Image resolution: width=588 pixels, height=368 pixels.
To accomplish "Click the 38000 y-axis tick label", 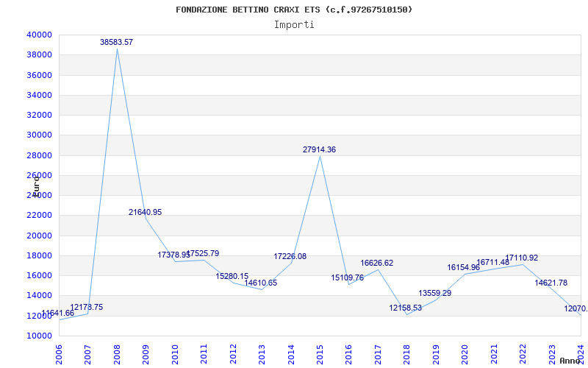I will [39, 54].
